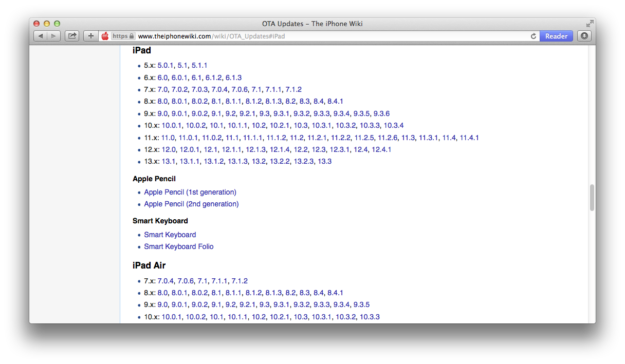Follow the 12.0.1 firmware link
The height and width of the screenshot is (364, 625).
190,149
